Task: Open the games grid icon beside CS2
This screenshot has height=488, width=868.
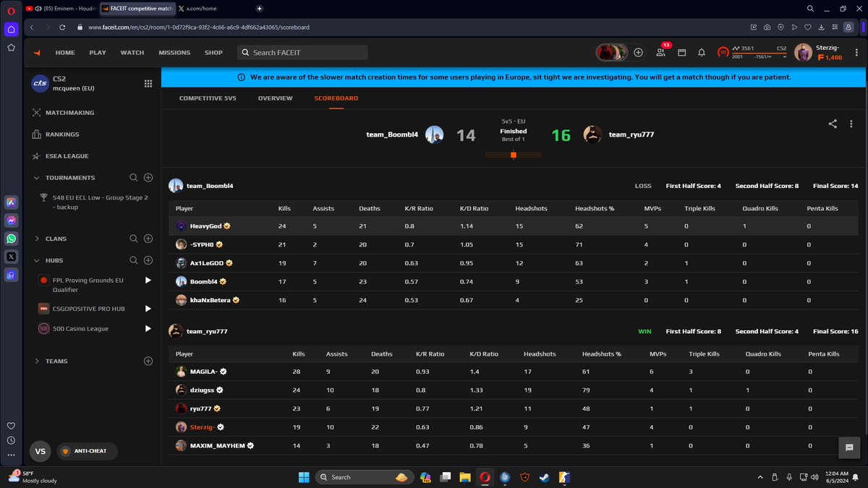Action: [x=148, y=83]
